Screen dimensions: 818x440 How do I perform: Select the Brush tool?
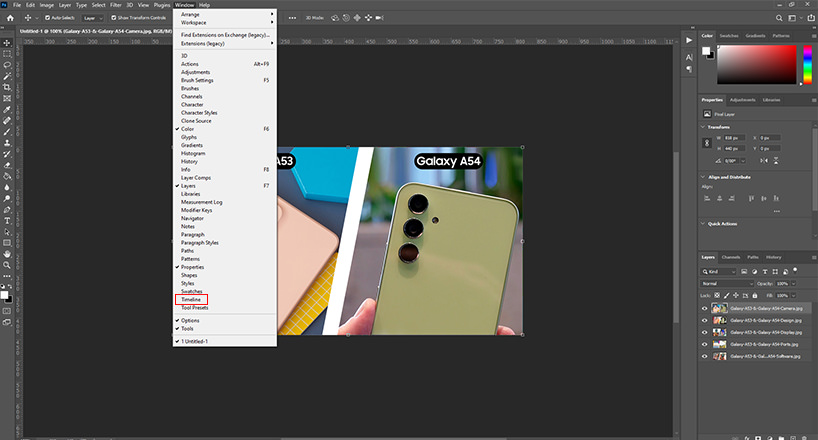click(7, 132)
